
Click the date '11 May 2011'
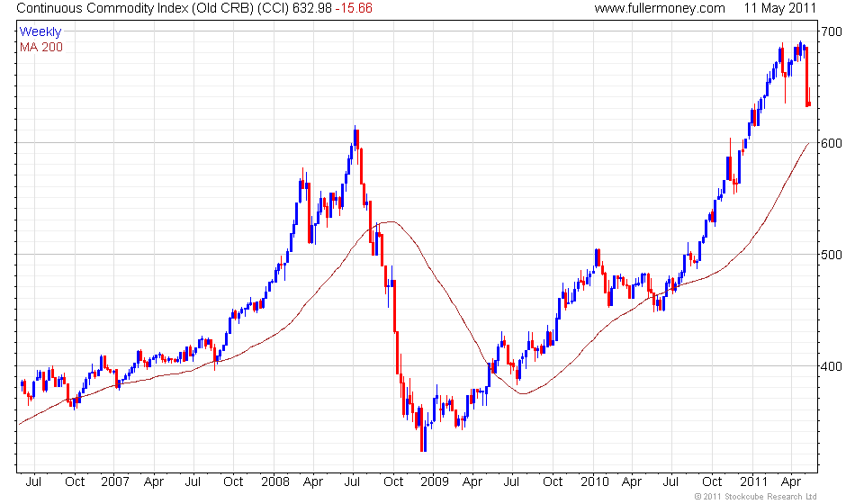point(779,8)
